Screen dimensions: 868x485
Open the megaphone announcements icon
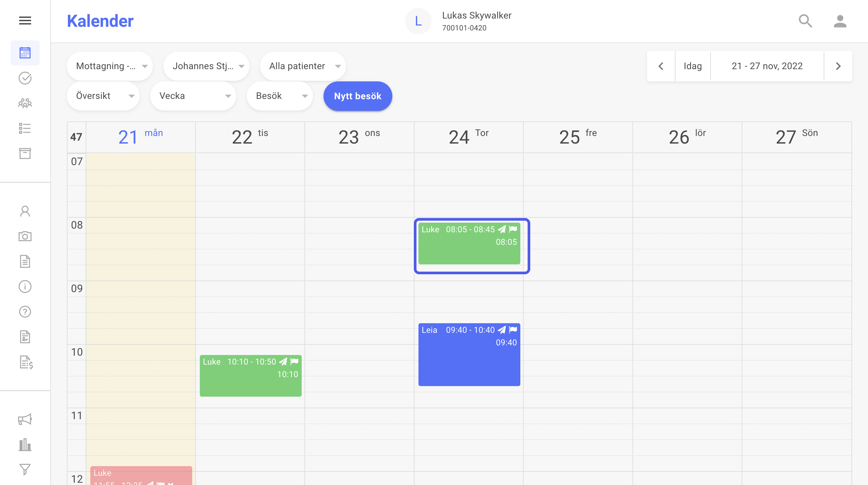pos(25,419)
